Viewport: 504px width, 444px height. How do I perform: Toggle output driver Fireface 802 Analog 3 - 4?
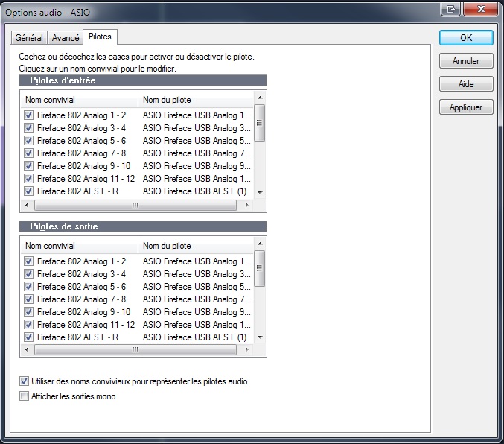pos(28,274)
